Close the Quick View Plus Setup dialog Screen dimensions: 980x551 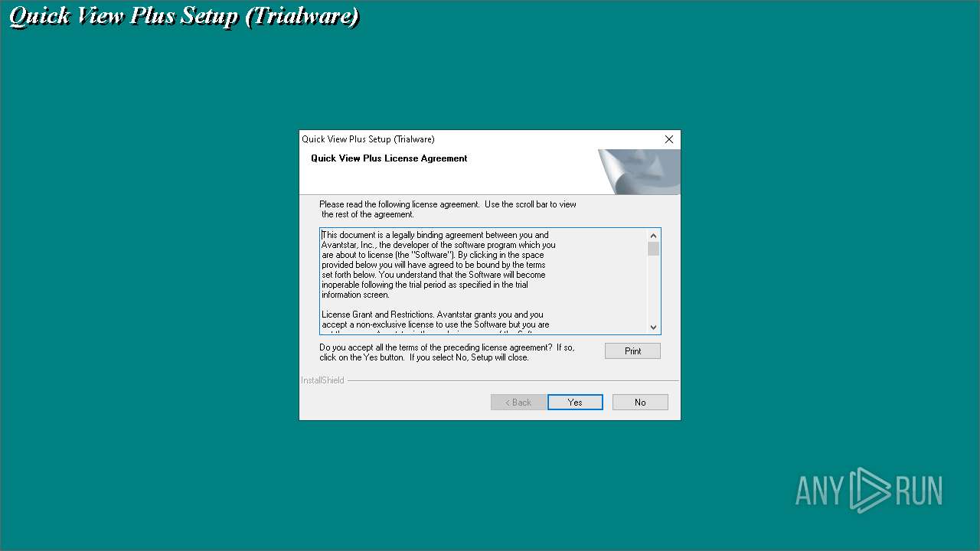point(668,139)
